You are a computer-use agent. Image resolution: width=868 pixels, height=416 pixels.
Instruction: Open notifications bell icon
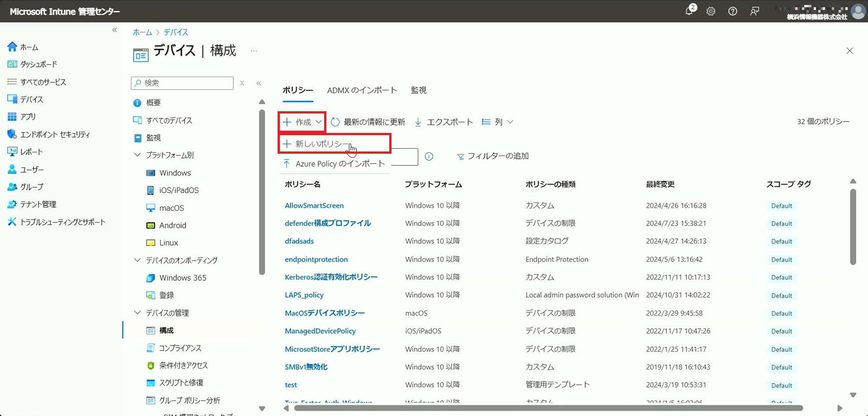click(x=689, y=11)
